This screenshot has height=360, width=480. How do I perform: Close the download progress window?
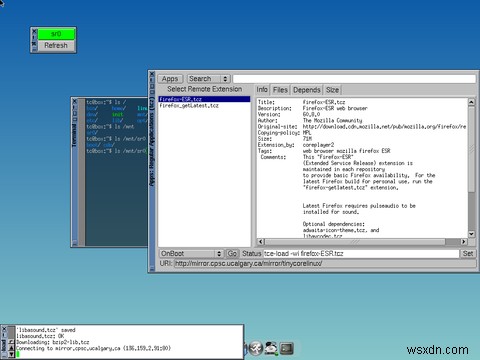[4, 330]
